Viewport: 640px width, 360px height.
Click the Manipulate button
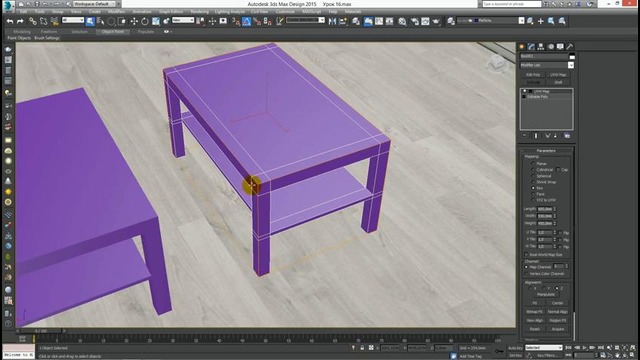546,294
